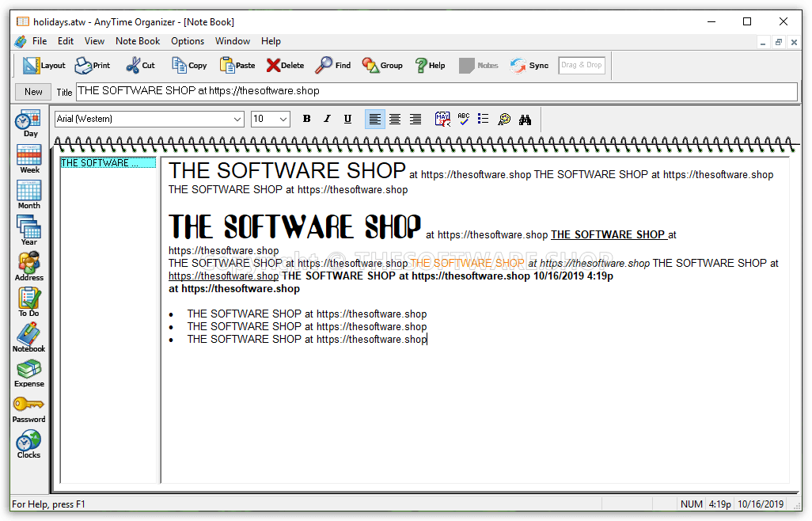Toggle bullet list formatting
The height and width of the screenshot is (521, 812).
click(x=483, y=119)
